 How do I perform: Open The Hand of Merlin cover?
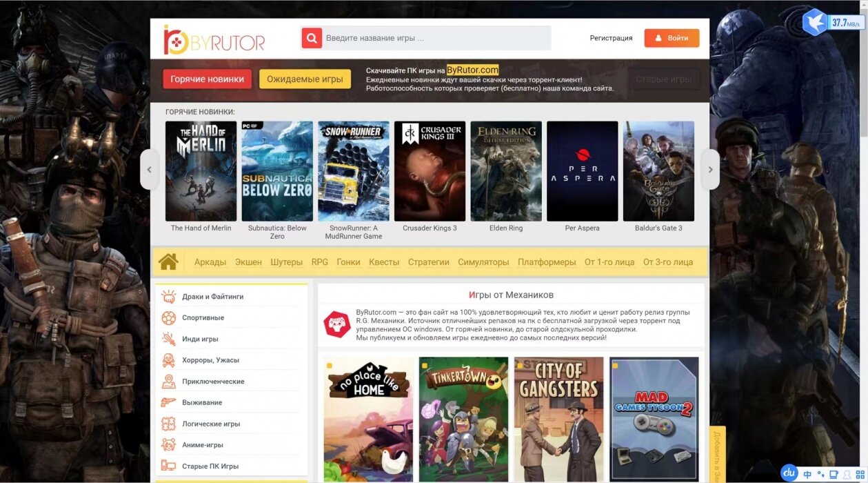click(201, 171)
